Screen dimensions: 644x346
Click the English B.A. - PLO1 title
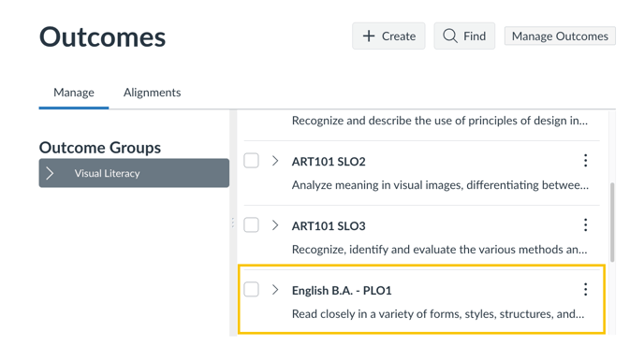pos(342,291)
